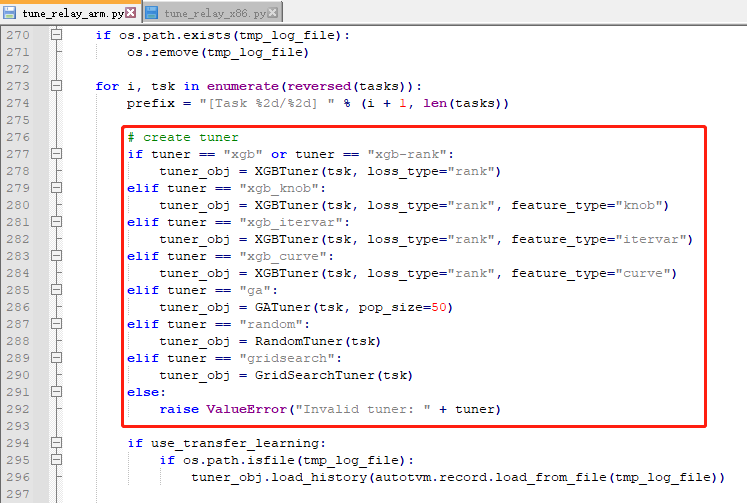Collapse the xgb_itervar elif fold at line 281
Screen dimensions: 747x503
(x=56, y=222)
